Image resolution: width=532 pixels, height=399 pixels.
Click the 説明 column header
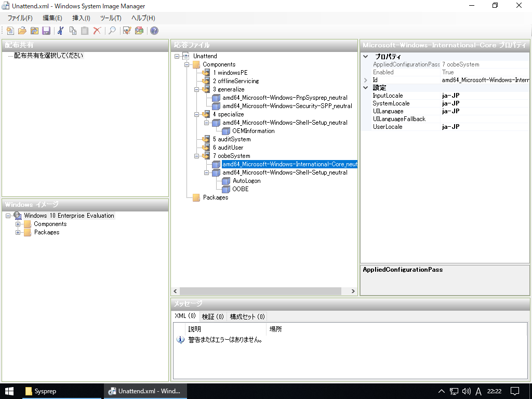pyautogui.click(x=226, y=329)
